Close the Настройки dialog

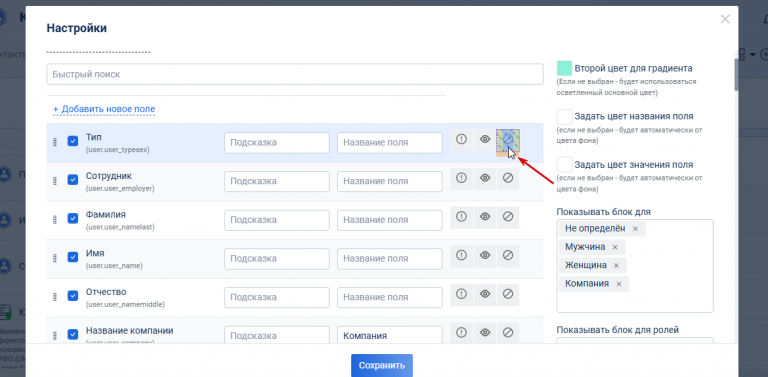[725, 19]
